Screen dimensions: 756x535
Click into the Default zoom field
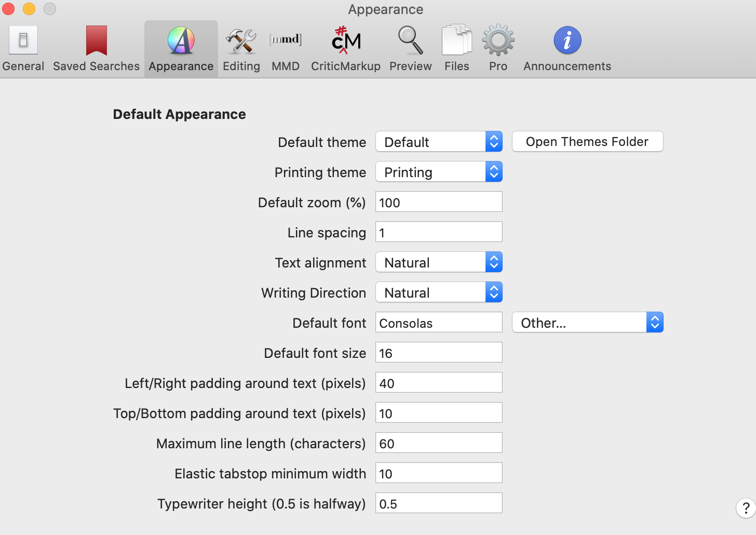click(439, 202)
